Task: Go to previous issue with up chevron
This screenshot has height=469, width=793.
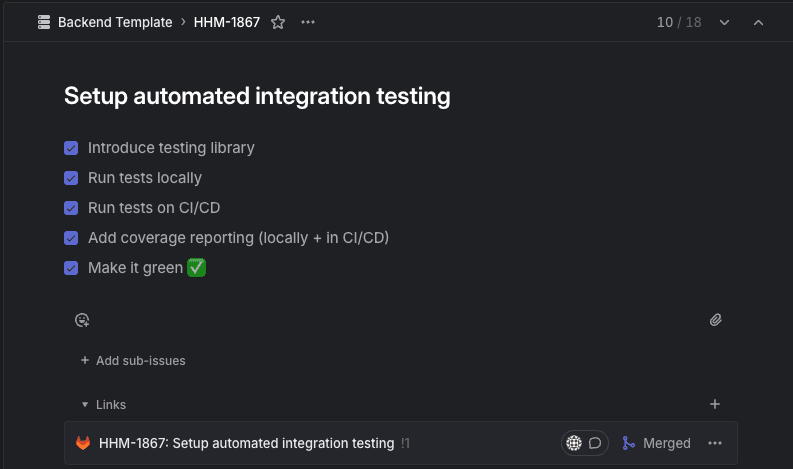Action: pyautogui.click(x=758, y=22)
